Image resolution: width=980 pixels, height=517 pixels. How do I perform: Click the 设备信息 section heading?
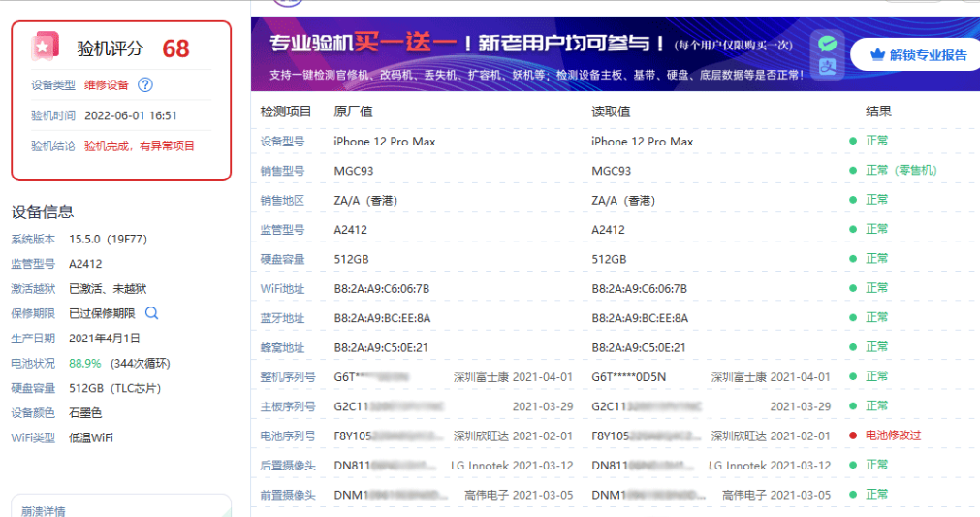point(43,211)
